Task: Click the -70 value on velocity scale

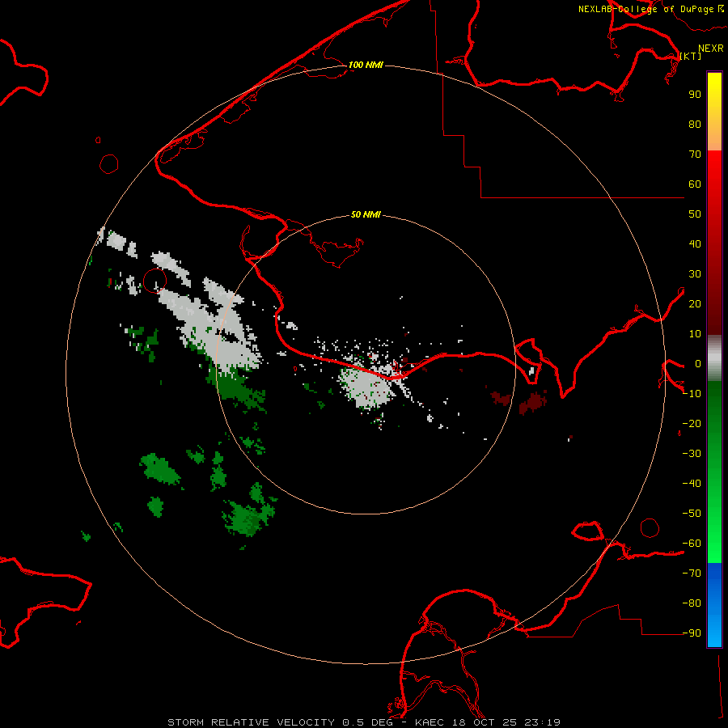Action: click(692, 574)
